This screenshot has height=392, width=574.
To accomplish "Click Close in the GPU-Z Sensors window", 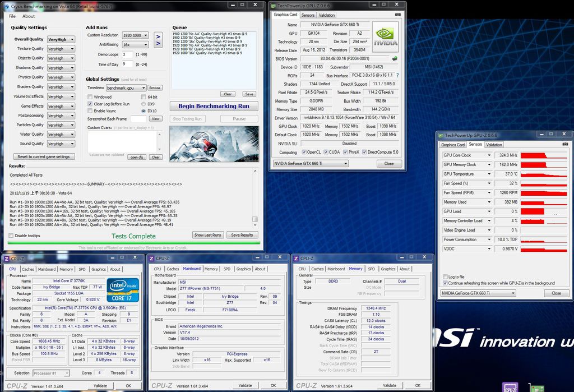I will pyautogui.click(x=557, y=293).
